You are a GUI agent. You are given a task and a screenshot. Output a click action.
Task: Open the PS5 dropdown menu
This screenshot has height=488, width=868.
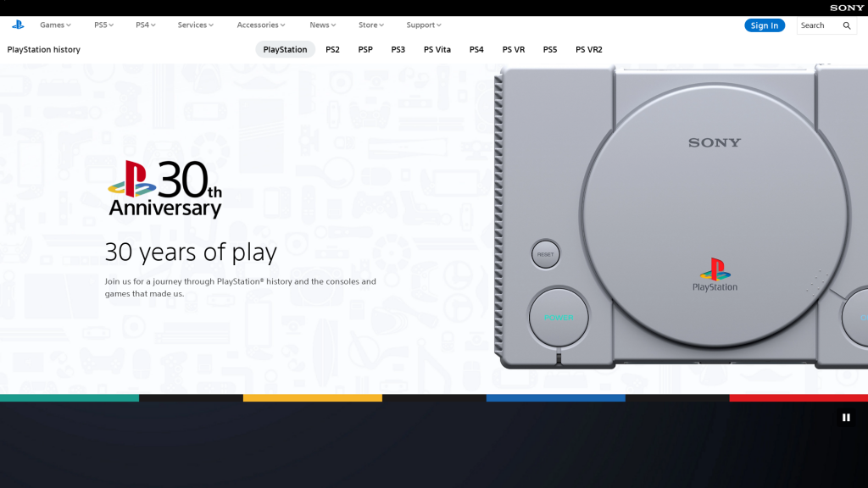(x=103, y=25)
